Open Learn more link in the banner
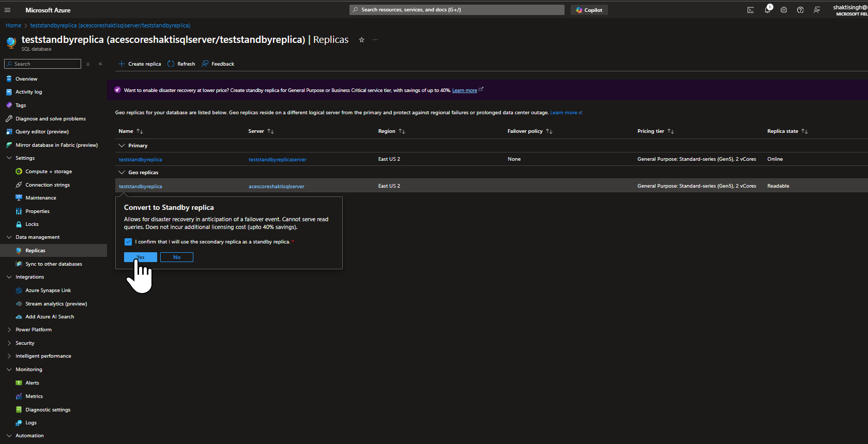 click(x=465, y=90)
